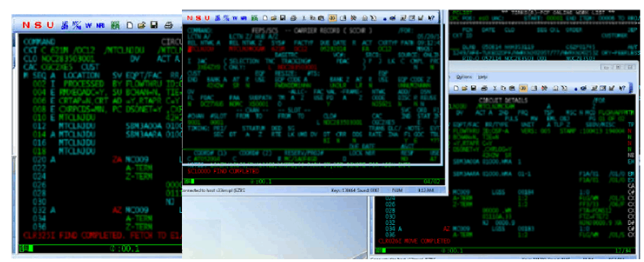Viewport: 644px width, 262px height.
Task: Minimize the Circuit Details window
Action: 606,67
